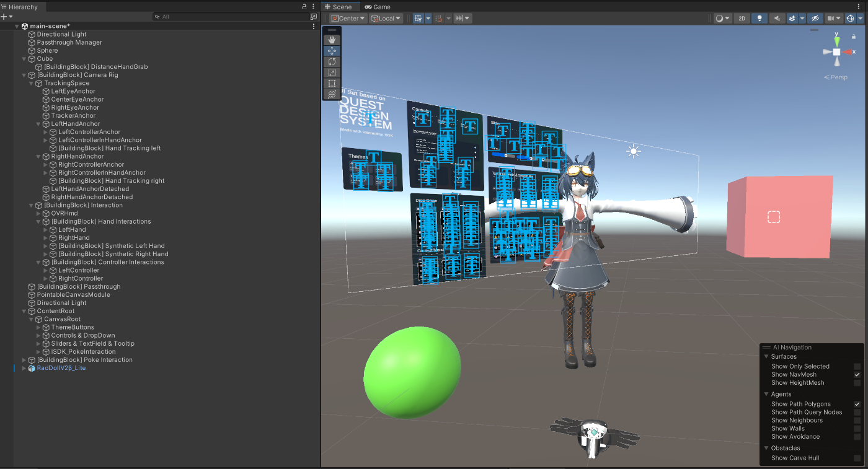Collapse the Surfaces section
Screen dimensions: 868x469
pos(766,356)
